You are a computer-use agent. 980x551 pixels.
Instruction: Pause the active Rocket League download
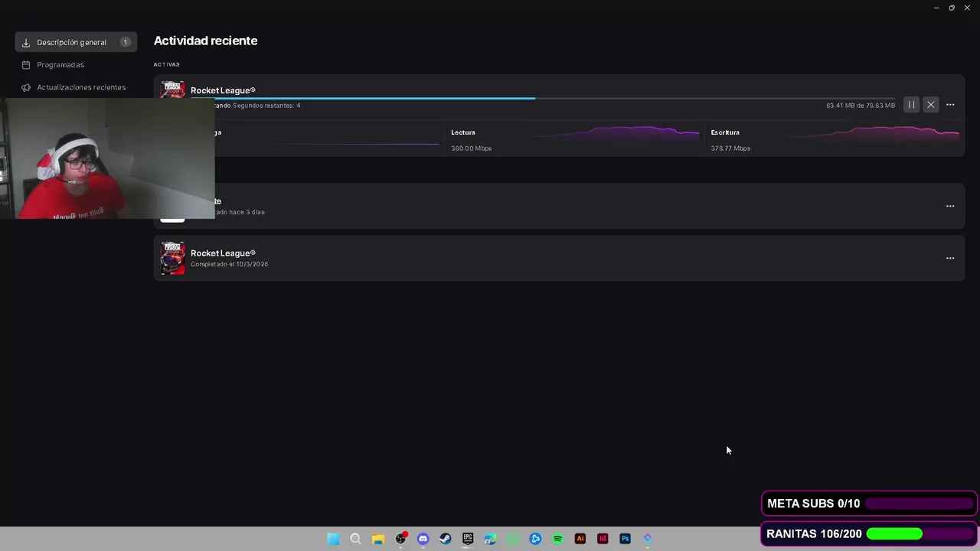911,105
